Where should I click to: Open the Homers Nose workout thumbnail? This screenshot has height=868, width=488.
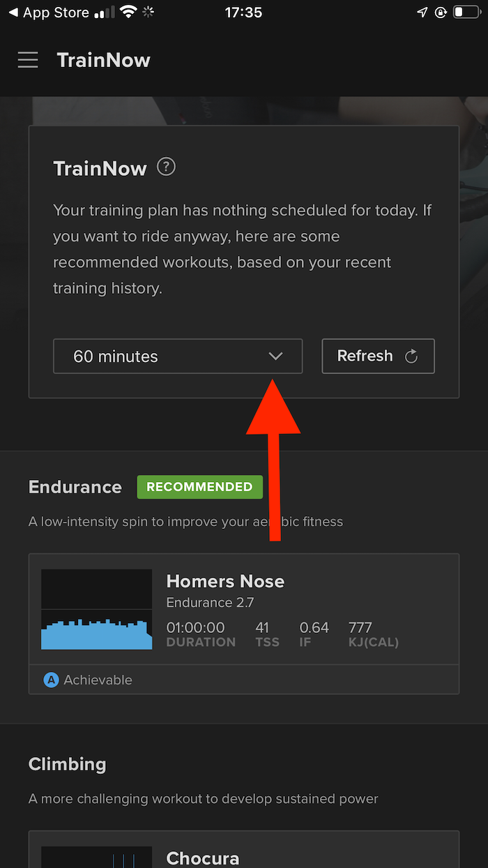click(x=96, y=609)
